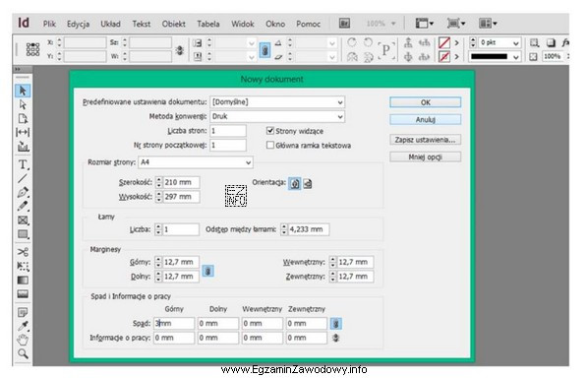The image size is (588, 378).
Task: Activate the Direct Selection arrow tool
Action: click(23, 104)
